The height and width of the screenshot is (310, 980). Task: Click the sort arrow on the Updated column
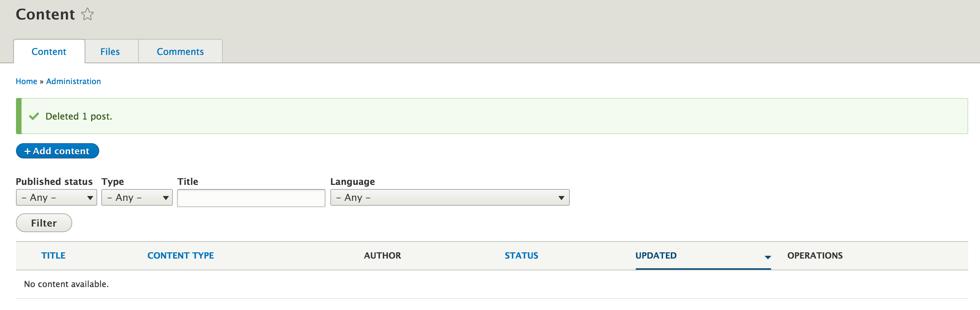[767, 257]
